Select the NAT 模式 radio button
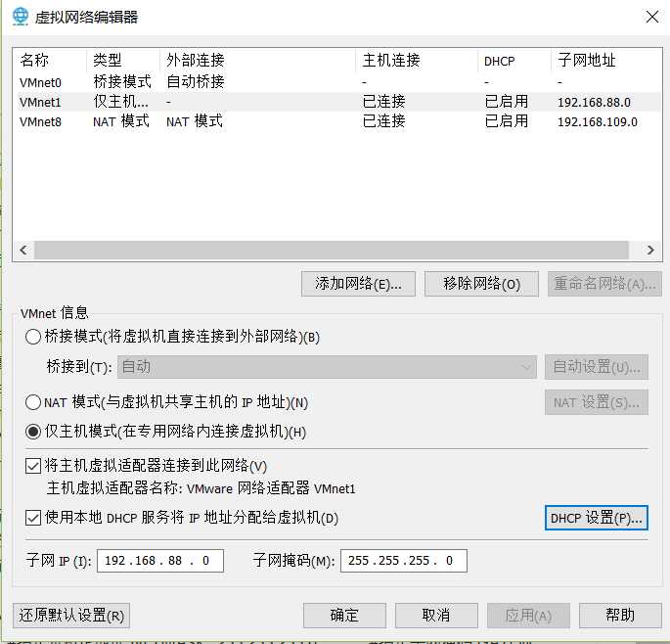 (33, 402)
